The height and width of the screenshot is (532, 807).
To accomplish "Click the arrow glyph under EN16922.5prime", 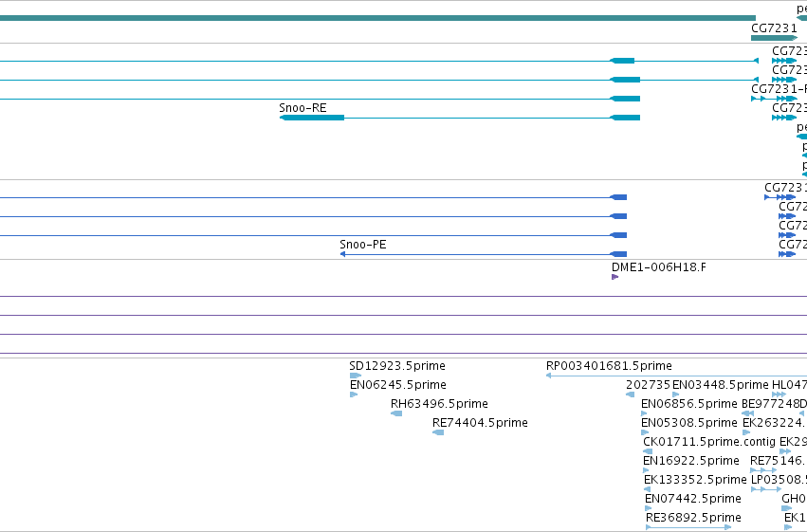I will pos(646,470).
